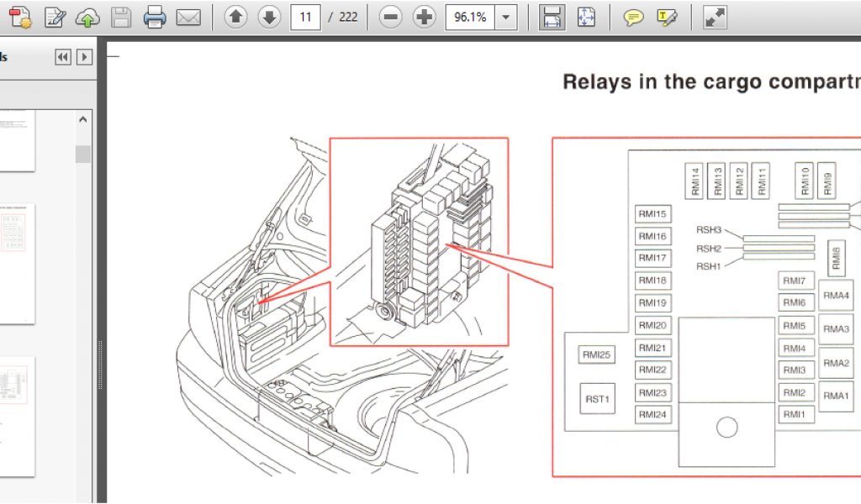Collapse the thumbnails panel with the double-arrow button
Screen dimensions: 861x504
click(63, 57)
